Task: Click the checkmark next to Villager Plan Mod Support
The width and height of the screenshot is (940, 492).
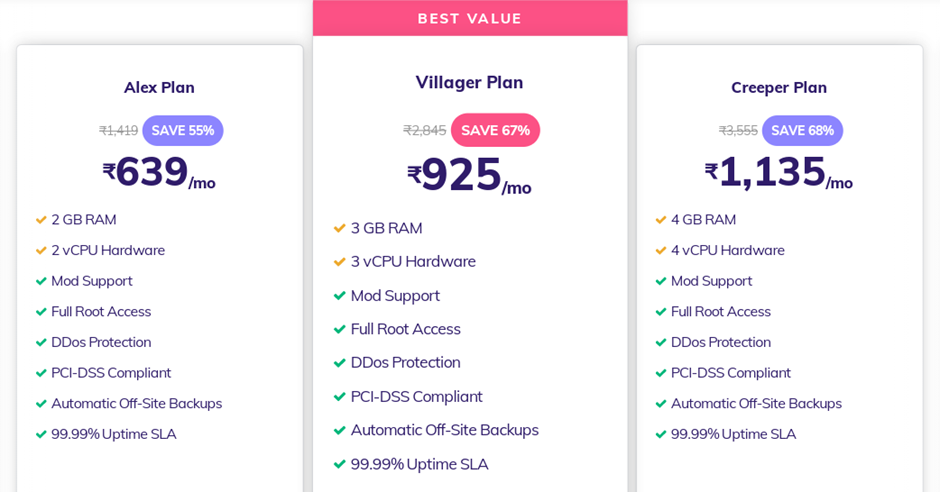Action: click(x=340, y=296)
